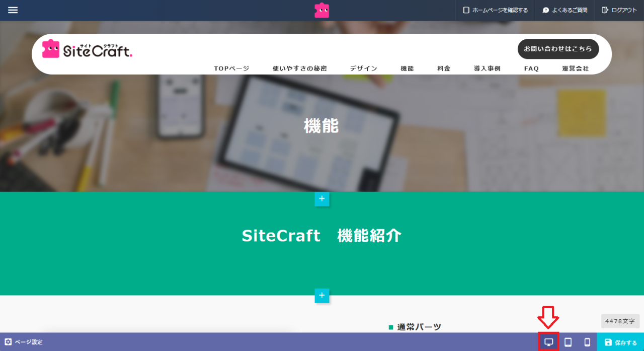Open the 料金 nav item

pos(444,68)
